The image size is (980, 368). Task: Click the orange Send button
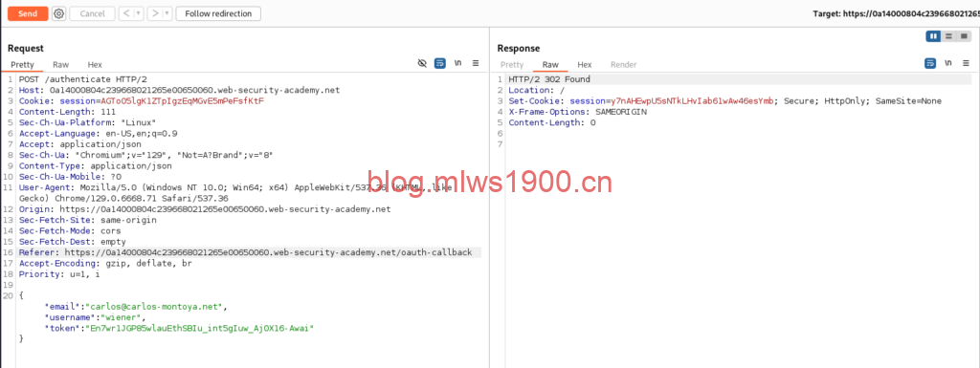[x=28, y=13]
